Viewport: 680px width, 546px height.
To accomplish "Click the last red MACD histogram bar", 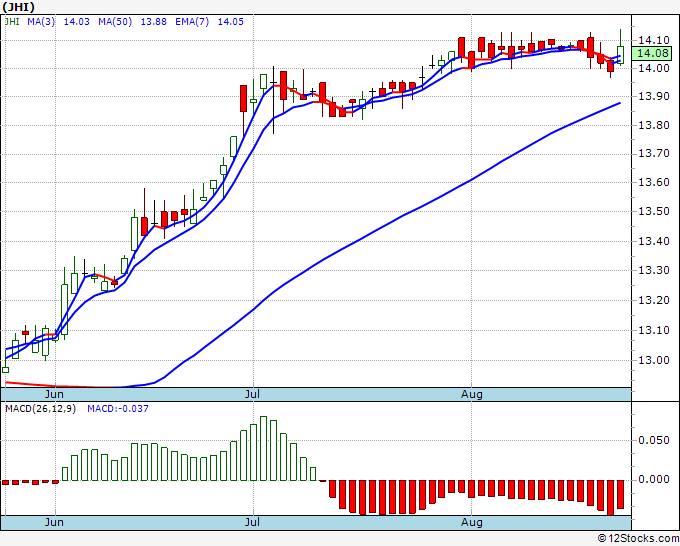I will pos(621,494).
